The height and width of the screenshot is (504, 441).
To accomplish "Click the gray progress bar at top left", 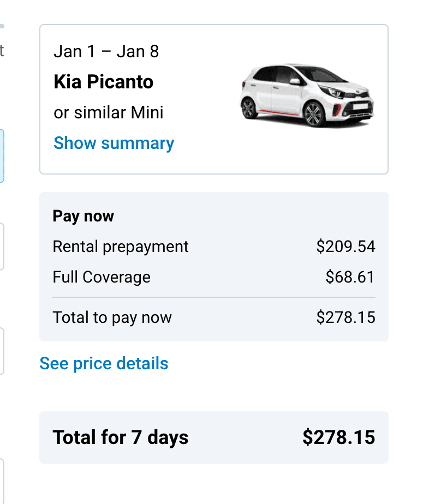I will click(2, 26).
